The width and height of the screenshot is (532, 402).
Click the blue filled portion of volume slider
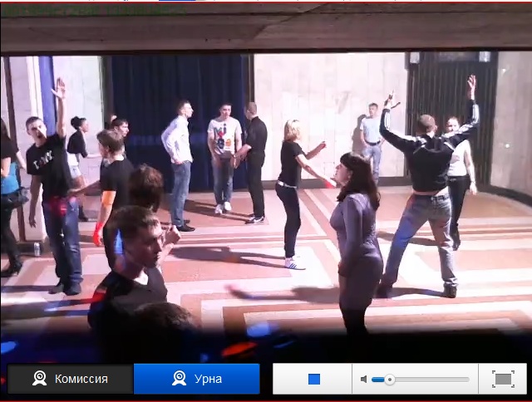(377, 380)
